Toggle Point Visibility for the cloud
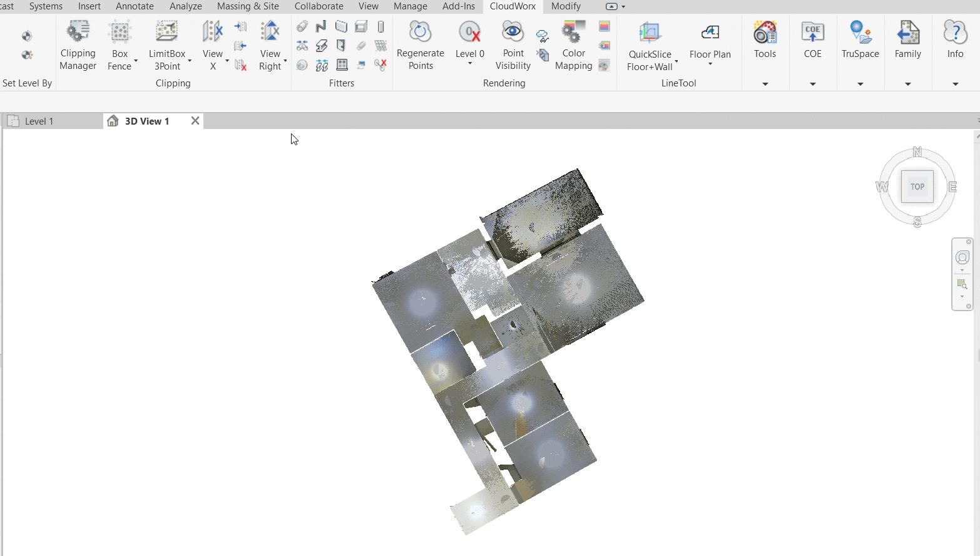Image resolution: width=980 pixels, height=556 pixels. 513,45
